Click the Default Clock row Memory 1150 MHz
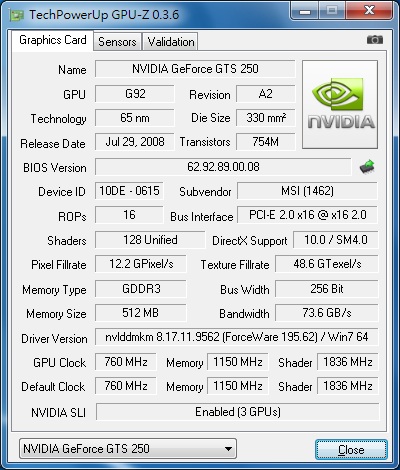Screen dimensions: 400x470 tap(238, 386)
